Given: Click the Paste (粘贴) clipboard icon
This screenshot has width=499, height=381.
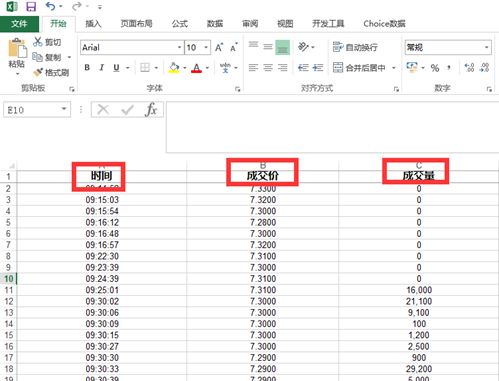Looking at the screenshot, I should [17, 47].
